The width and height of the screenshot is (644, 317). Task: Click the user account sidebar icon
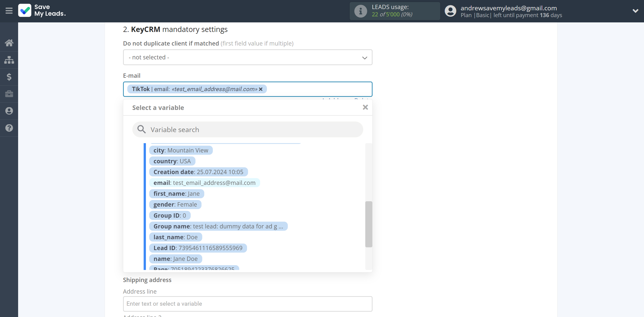(x=9, y=110)
